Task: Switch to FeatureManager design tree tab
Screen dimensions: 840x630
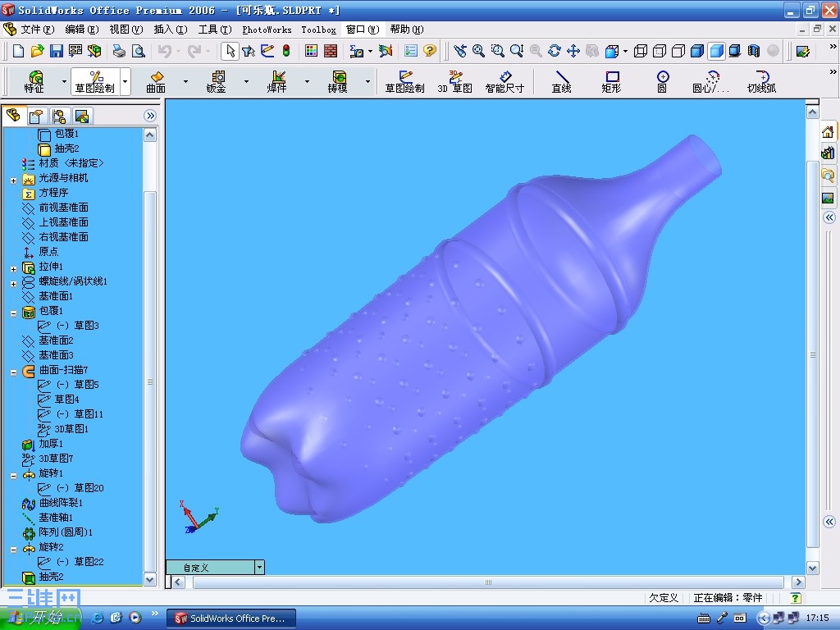Action: (13, 115)
